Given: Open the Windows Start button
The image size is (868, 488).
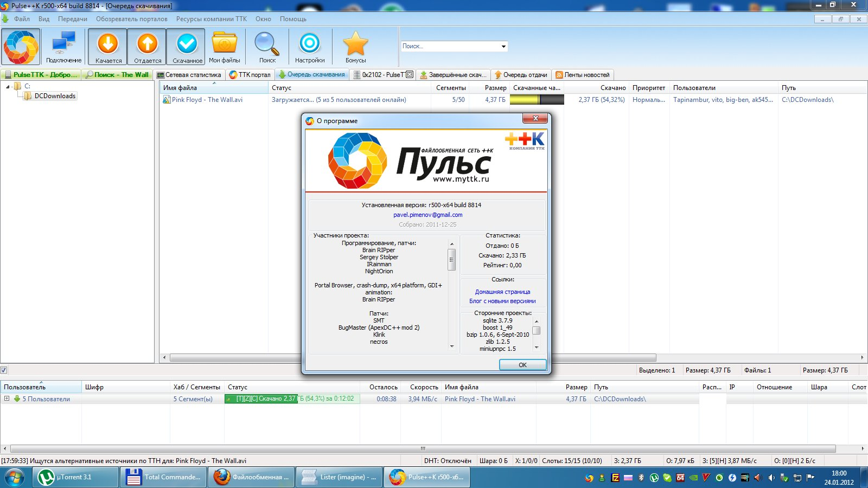Looking at the screenshot, I should point(15,478).
